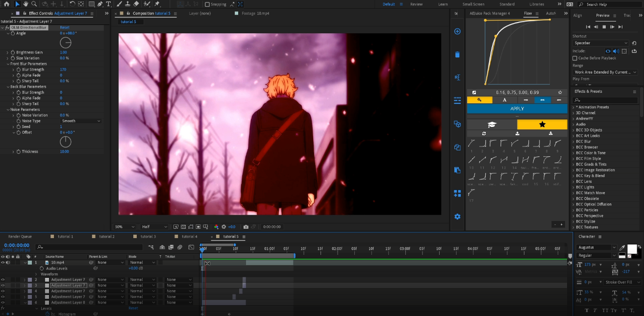The width and height of the screenshot is (644, 316).
Task: Adjust the Angle dial control
Action: click(66, 43)
